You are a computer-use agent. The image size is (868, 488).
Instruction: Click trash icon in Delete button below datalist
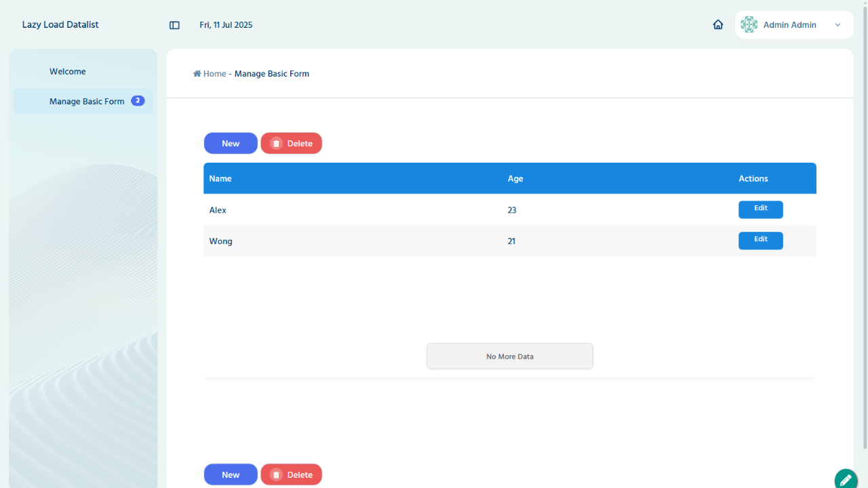(x=276, y=475)
